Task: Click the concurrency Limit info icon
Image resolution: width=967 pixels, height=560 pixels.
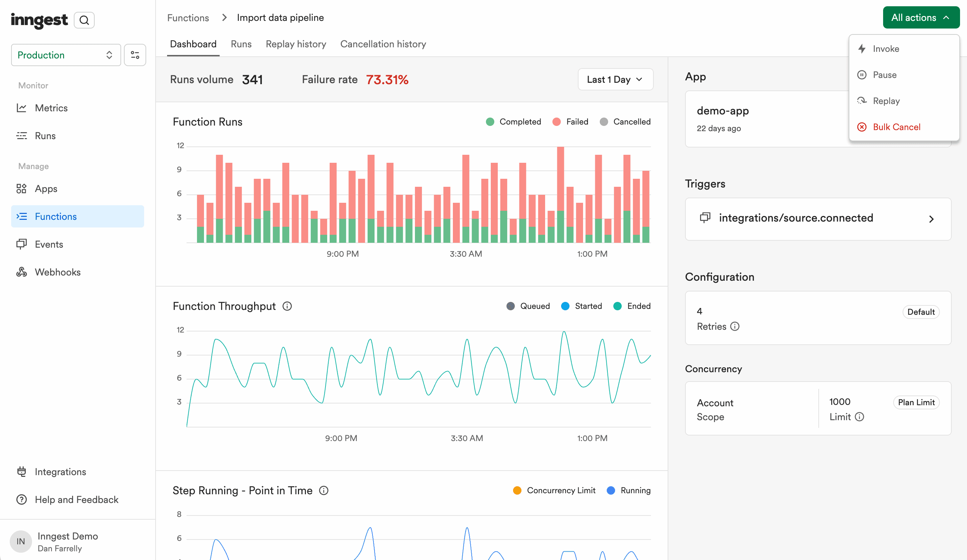Action: pyautogui.click(x=859, y=417)
